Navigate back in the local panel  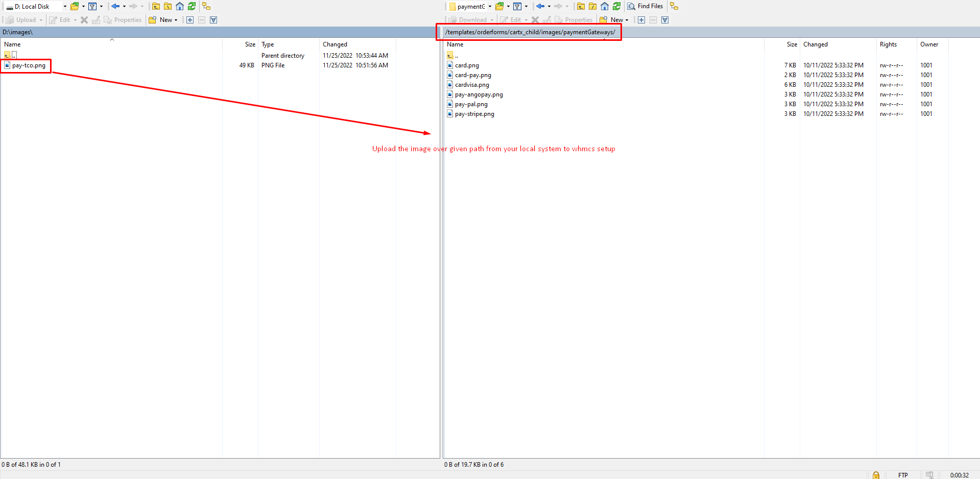pyautogui.click(x=115, y=7)
